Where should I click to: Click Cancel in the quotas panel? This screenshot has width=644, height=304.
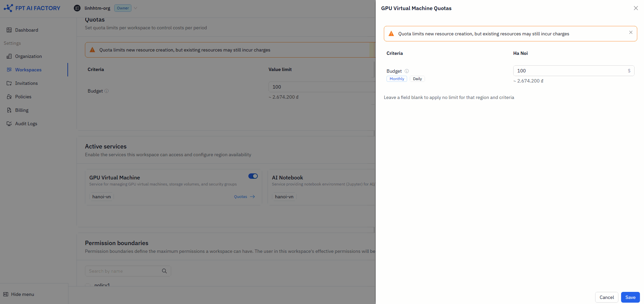(x=607, y=297)
